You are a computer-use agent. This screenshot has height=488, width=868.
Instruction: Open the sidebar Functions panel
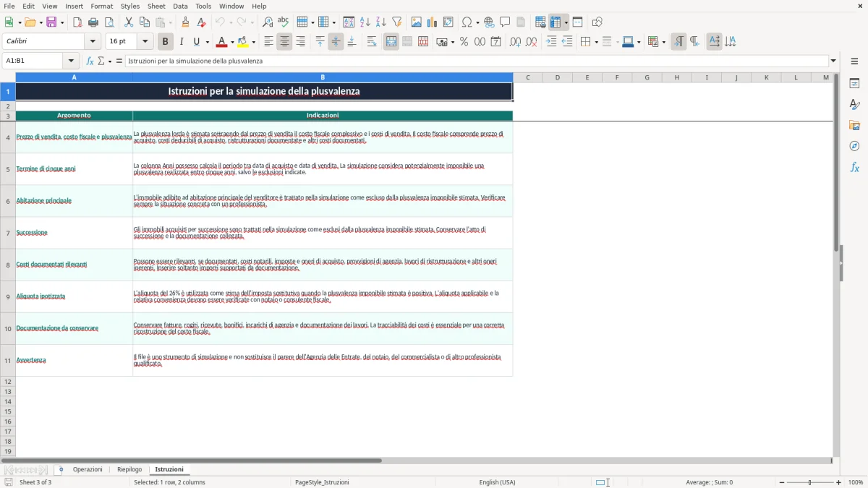(854, 168)
